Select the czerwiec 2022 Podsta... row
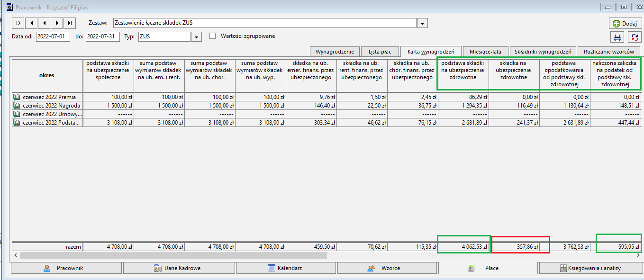The height and width of the screenshot is (280, 644). (x=326, y=123)
